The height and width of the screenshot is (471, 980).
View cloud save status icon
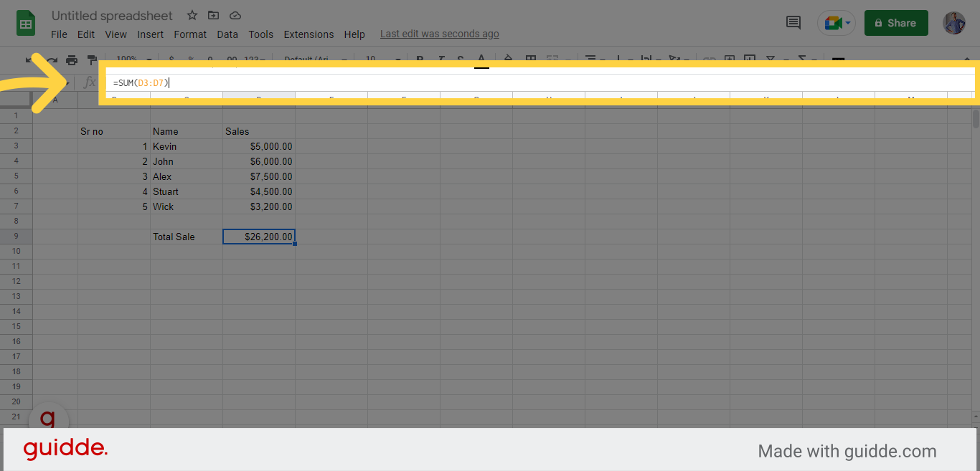pos(235,15)
